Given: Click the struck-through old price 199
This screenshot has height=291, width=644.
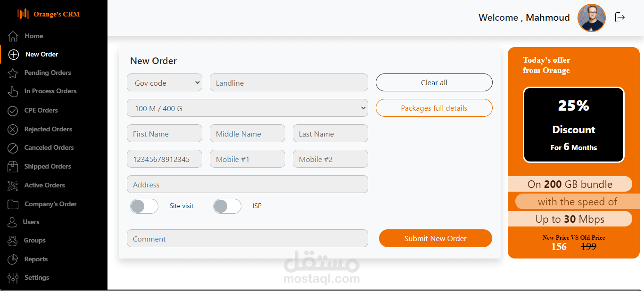Looking at the screenshot, I should [x=589, y=246].
